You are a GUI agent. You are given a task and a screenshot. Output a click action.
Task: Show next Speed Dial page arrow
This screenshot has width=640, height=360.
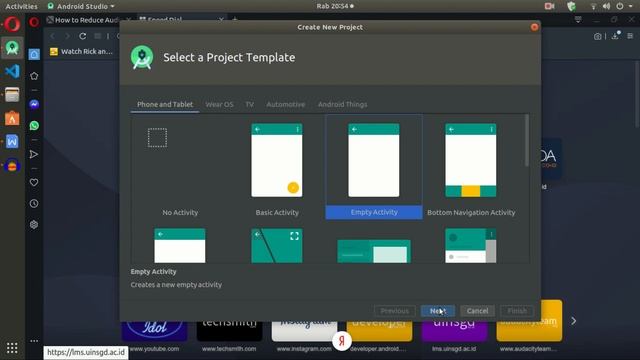click(x=573, y=321)
